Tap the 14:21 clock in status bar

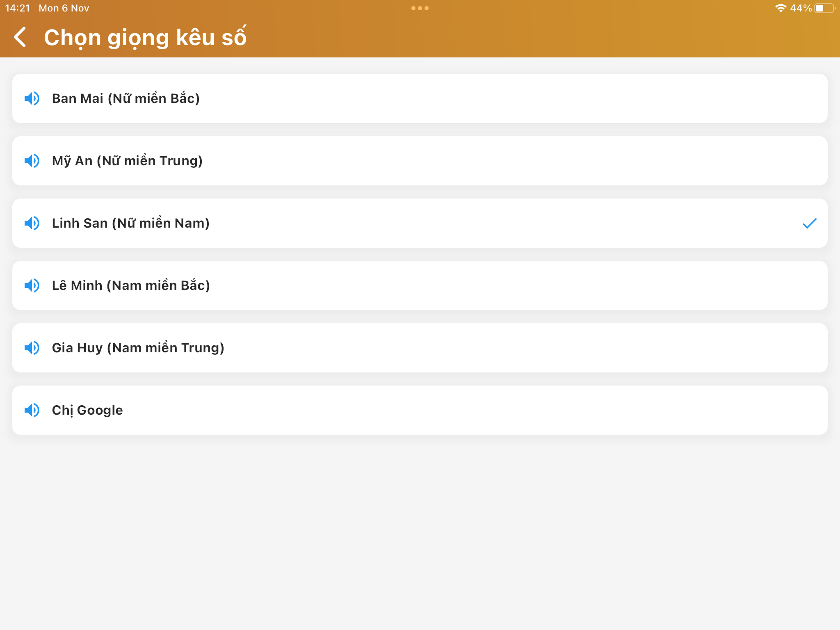point(17,8)
